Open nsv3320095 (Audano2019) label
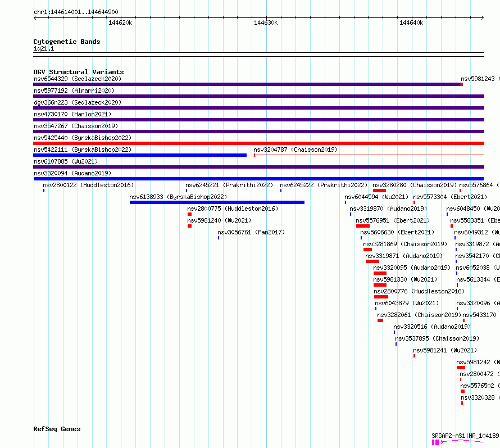The image size is (500, 448). point(412,268)
